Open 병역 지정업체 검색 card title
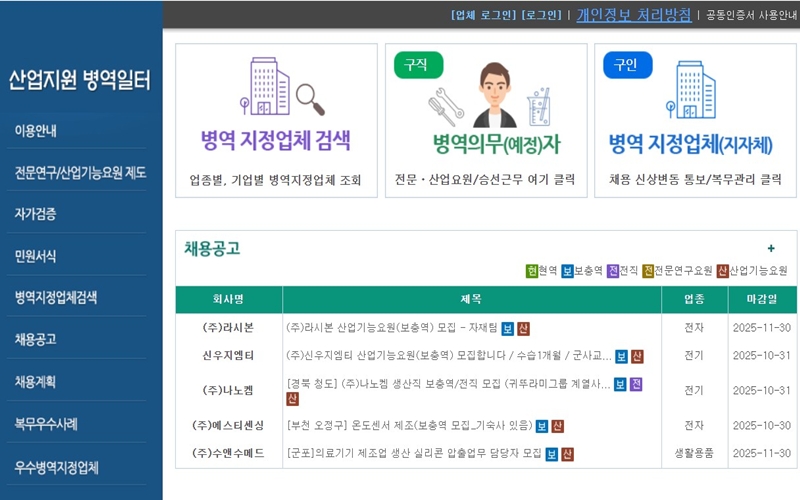800x500 pixels. point(276,140)
